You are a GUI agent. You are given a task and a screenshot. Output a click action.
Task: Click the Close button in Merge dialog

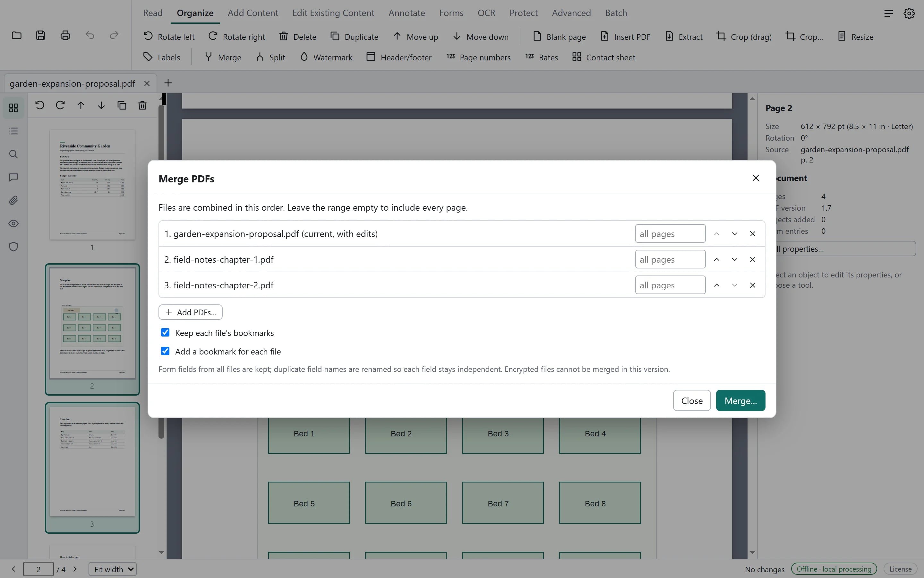click(692, 401)
